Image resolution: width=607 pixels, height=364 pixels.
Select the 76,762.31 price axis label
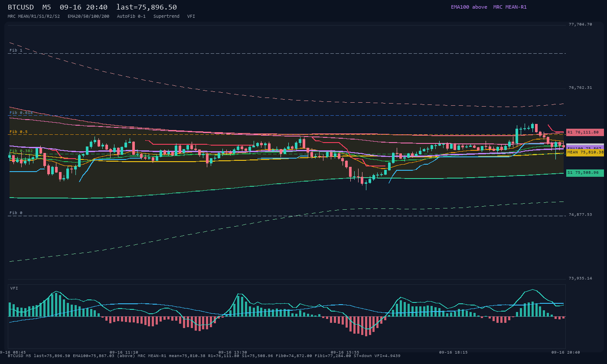coord(580,88)
